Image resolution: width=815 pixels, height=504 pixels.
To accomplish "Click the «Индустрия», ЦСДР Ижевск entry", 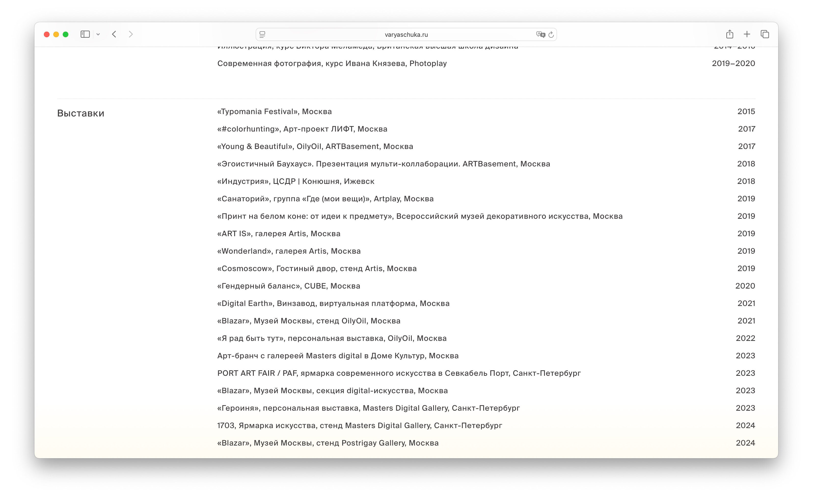I will click(x=296, y=181).
